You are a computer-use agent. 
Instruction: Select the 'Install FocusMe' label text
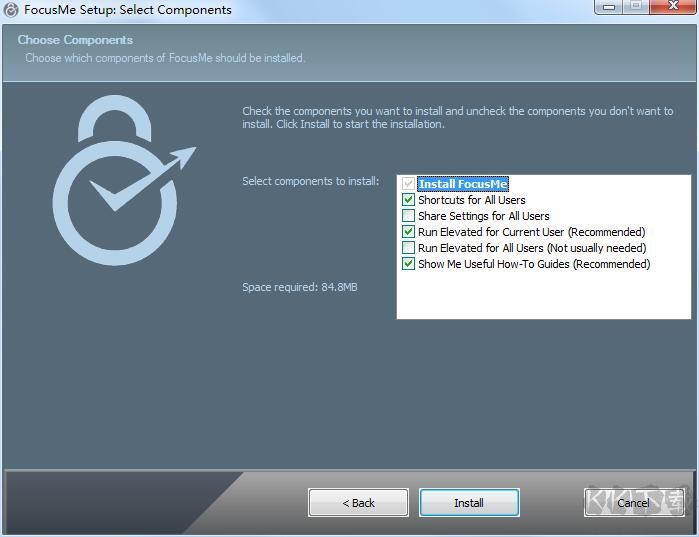pyautogui.click(x=463, y=184)
